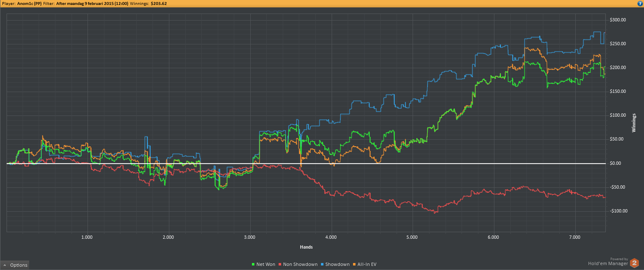Click the 4.000 hands tick label
This screenshot has width=644, height=270.
[331, 237]
